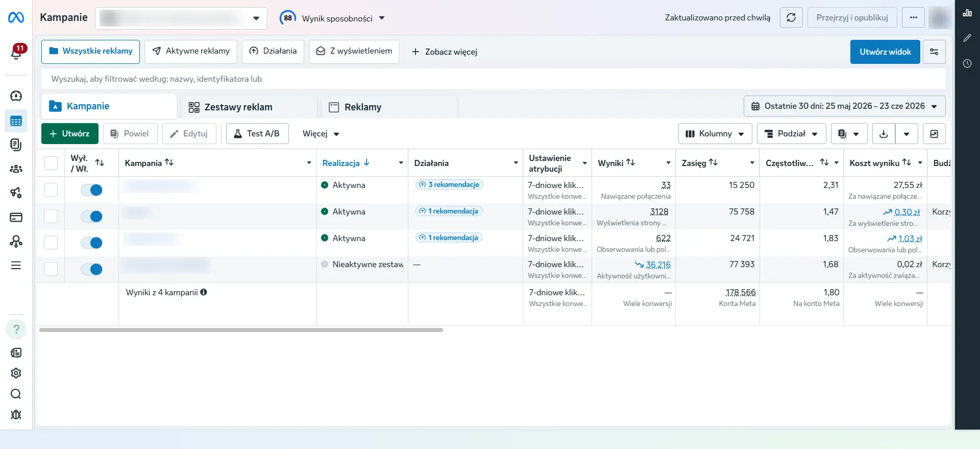Click the Utwórz widok button
The image size is (980, 449).
pos(885,52)
